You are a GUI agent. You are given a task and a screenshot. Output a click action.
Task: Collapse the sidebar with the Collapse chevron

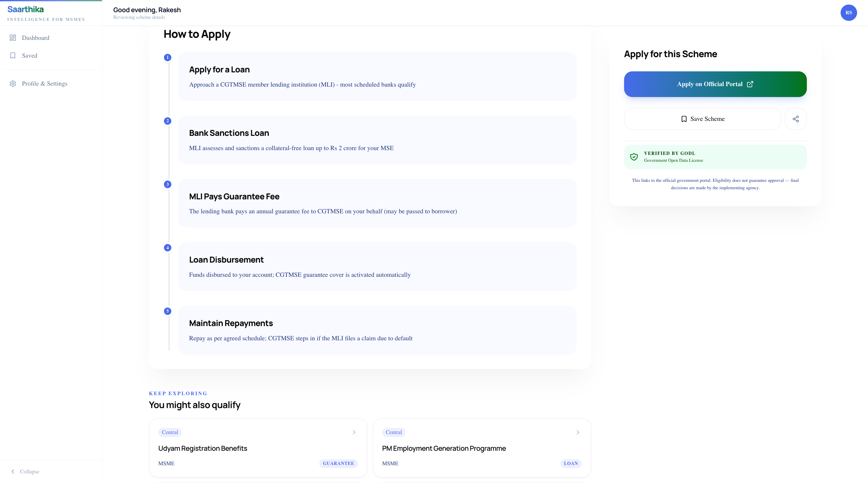pyautogui.click(x=13, y=472)
